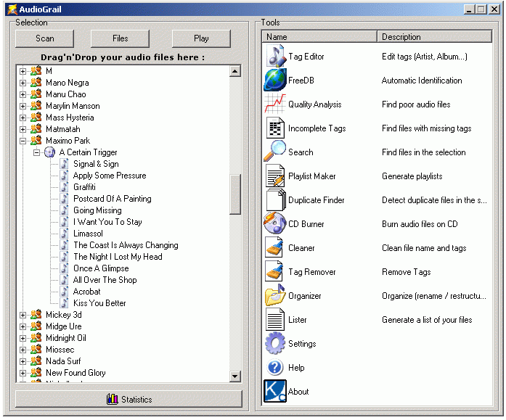Click the Play button
This screenshot has width=506, height=420.
(x=201, y=38)
